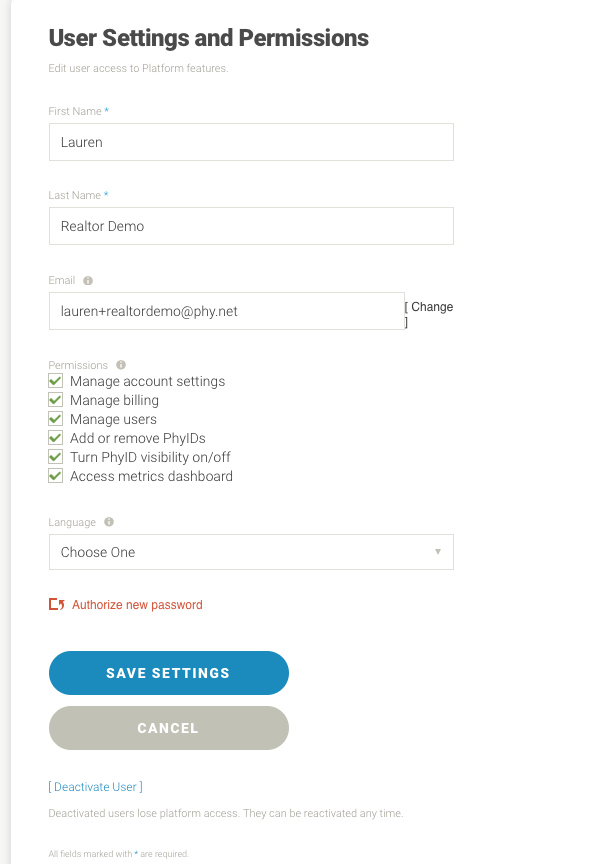605x864 pixels.
Task: Click the Language dropdown arrow
Action: pos(438,552)
